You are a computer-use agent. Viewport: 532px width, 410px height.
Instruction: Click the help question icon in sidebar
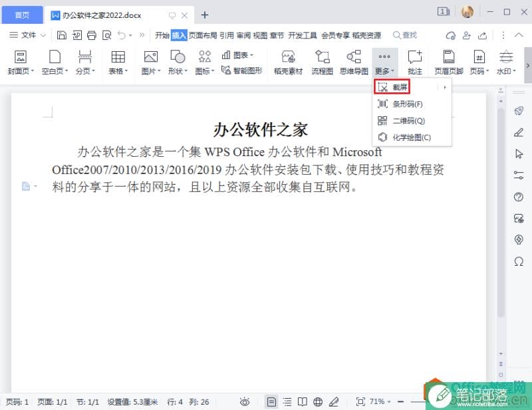pos(519,197)
